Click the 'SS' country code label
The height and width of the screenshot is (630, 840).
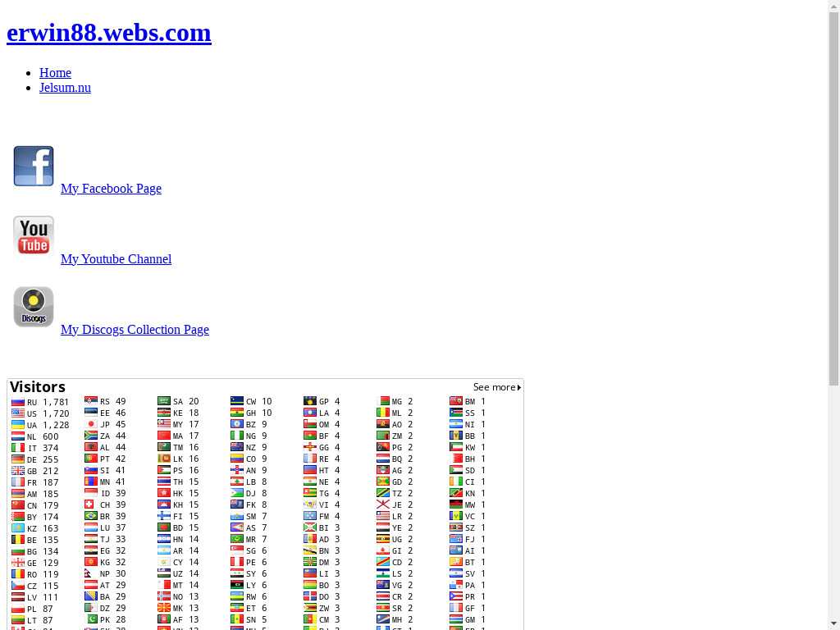[469, 413]
